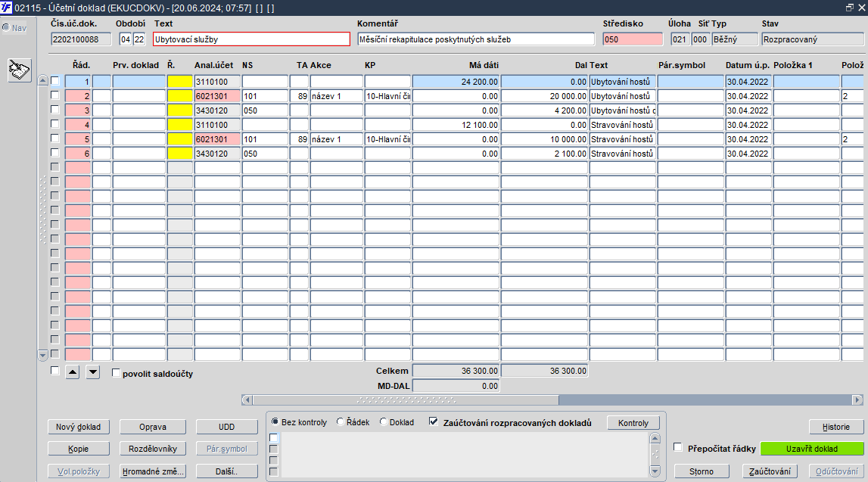Click Anal.účet cell 6021301 in row 2
Image resolution: width=868 pixels, height=482 pixels.
[x=217, y=96]
